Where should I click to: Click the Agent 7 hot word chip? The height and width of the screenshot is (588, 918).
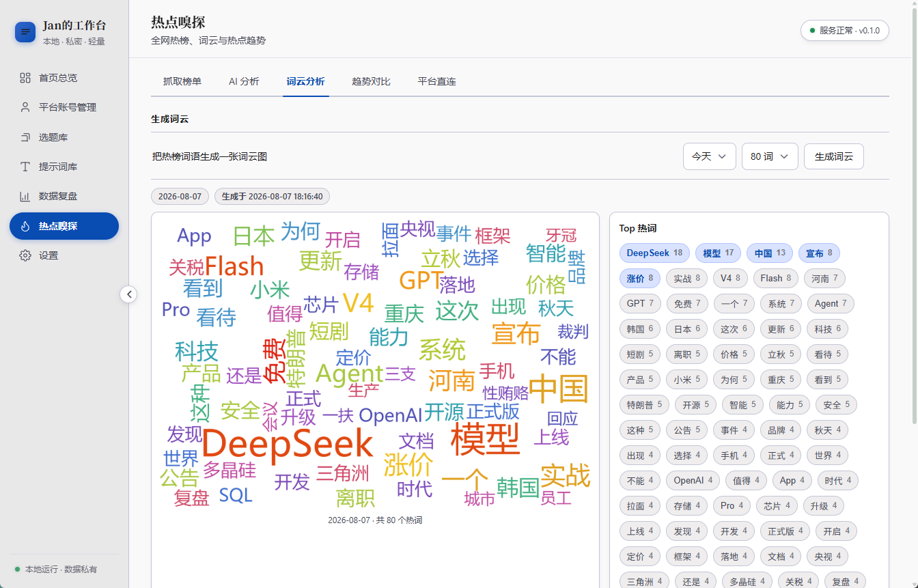point(831,304)
